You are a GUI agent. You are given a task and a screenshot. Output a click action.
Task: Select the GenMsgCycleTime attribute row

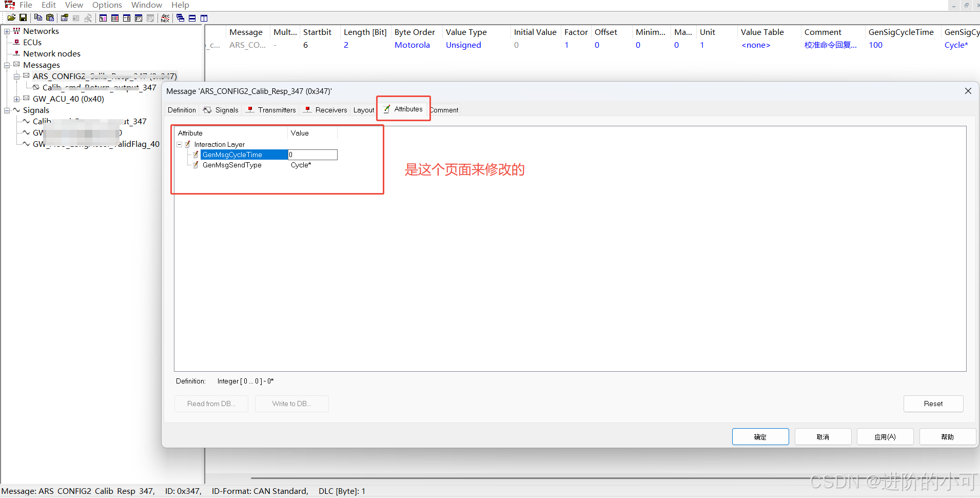244,155
